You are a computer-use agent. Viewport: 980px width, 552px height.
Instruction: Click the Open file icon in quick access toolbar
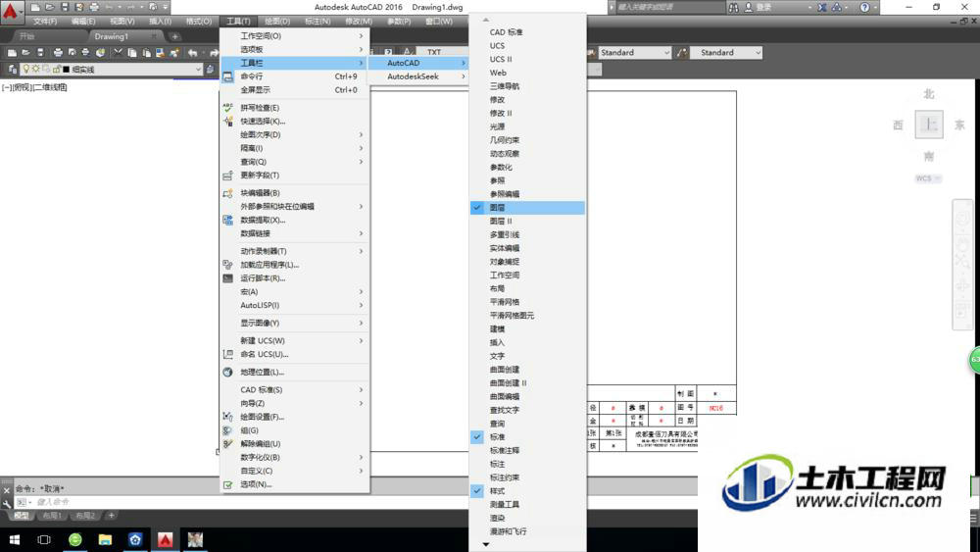pos(50,8)
